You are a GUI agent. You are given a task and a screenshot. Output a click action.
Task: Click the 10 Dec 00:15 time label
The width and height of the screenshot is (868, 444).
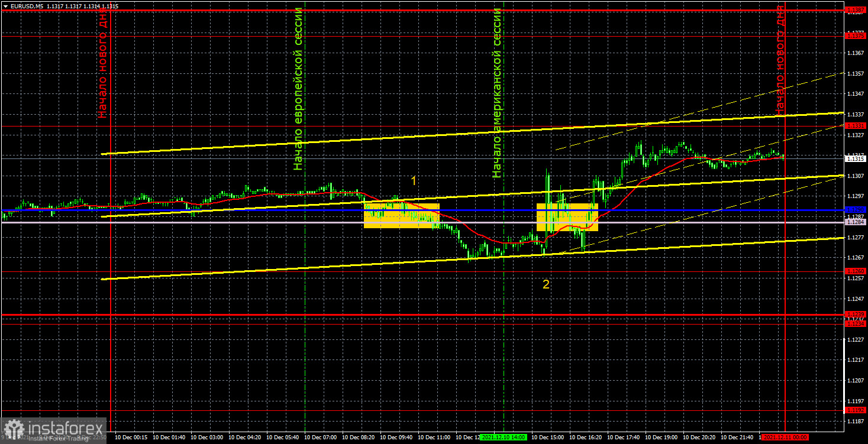click(x=131, y=437)
